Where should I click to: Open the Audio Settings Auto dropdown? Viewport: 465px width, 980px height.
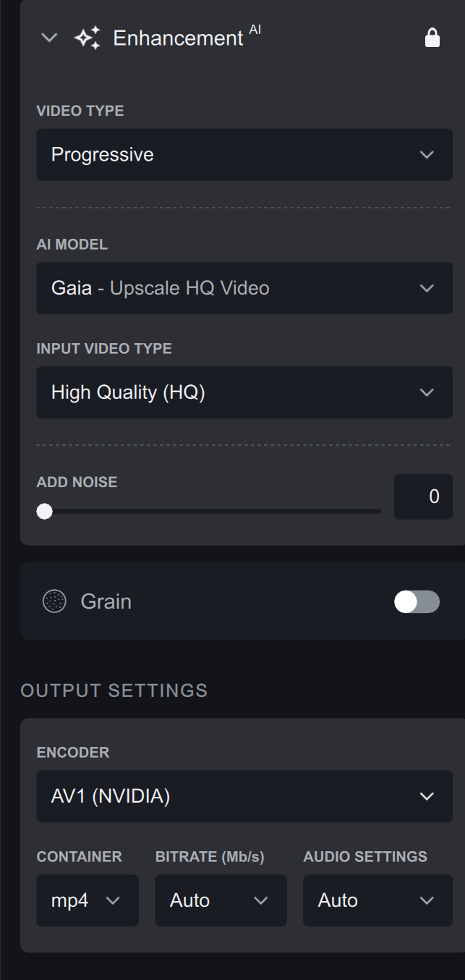point(377,900)
